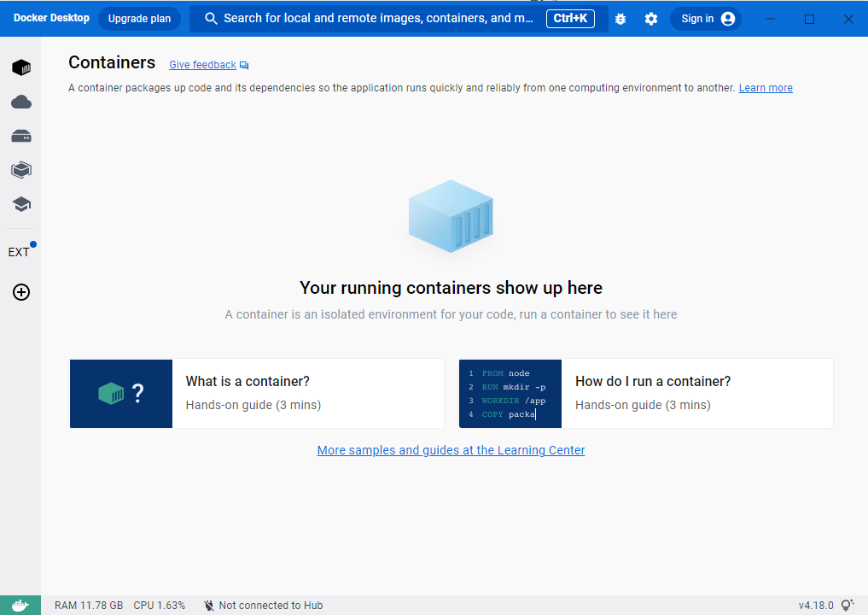868x615 pixels.
Task: Open the Containers view in the sidebar
Action: pos(21,67)
